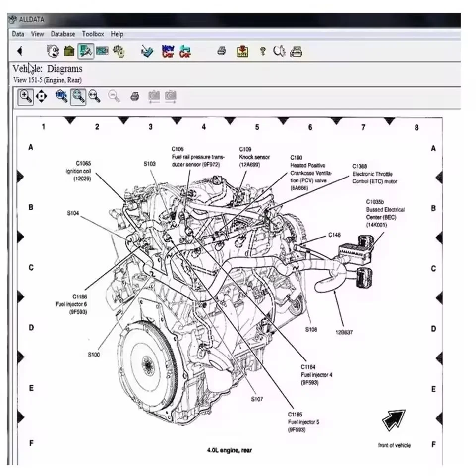Open the Database menu
The image size is (476, 476).
click(63, 34)
